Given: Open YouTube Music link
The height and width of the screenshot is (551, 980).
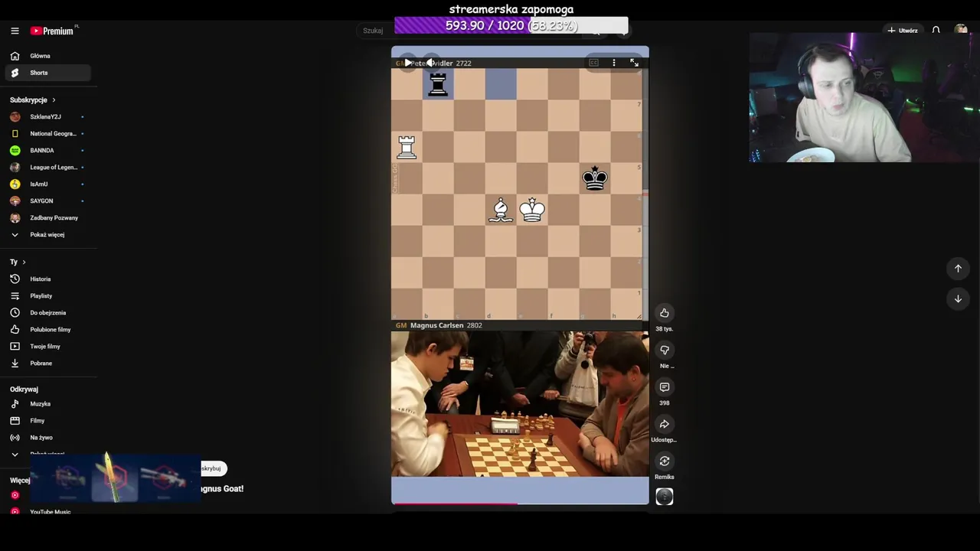Looking at the screenshot, I should pyautogui.click(x=47, y=512).
